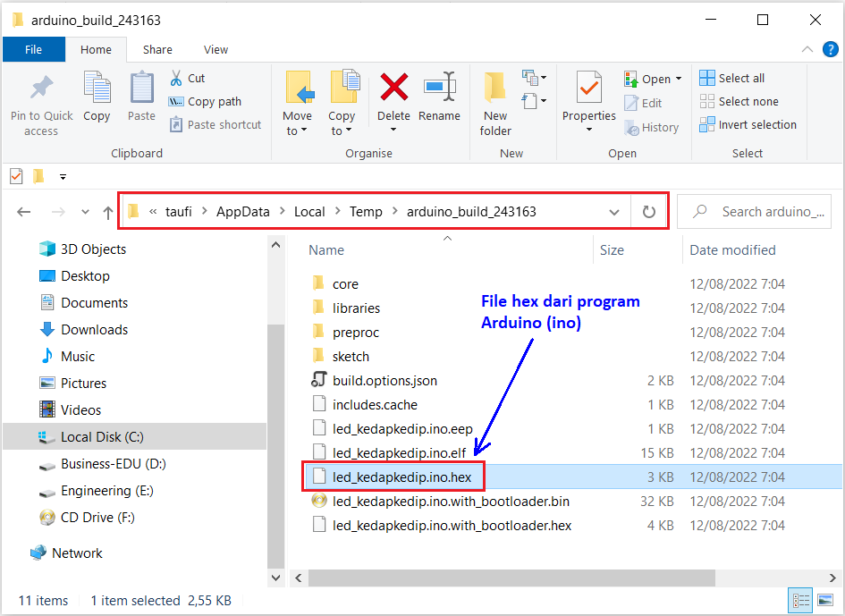Switch to Details view icon in status bar
845x616 pixels.
(801, 601)
